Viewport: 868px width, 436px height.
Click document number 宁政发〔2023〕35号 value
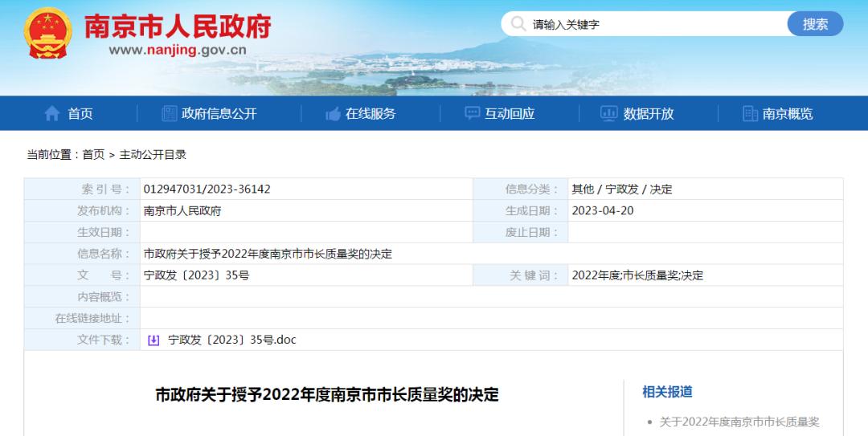pos(197,275)
